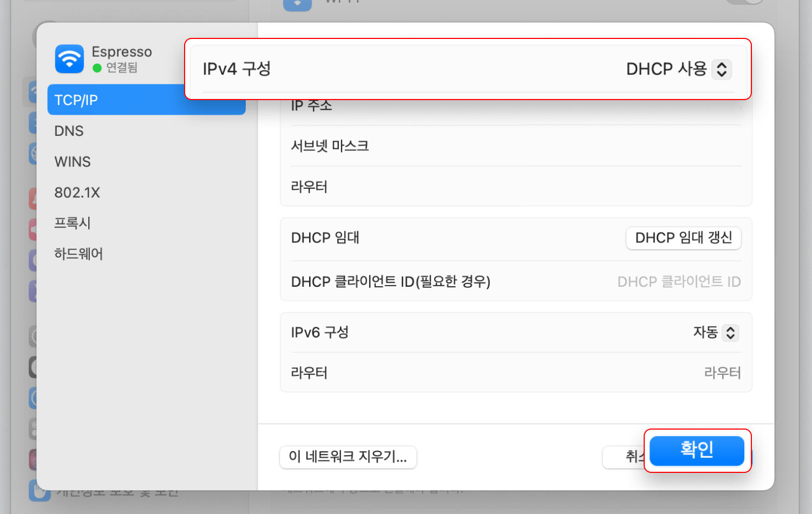Screen dimensions: 812x514
Task: Click the DHCP 임대 label
Action: point(325,238)
